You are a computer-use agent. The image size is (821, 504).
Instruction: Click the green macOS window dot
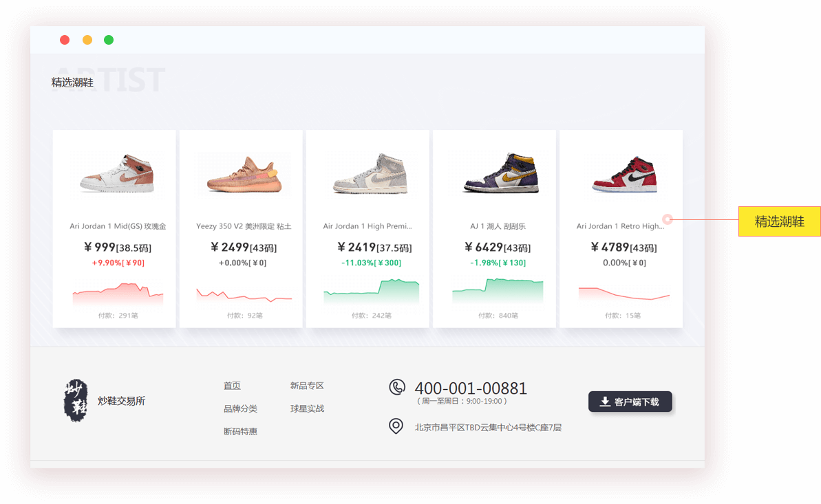click(x=109, y=40)
